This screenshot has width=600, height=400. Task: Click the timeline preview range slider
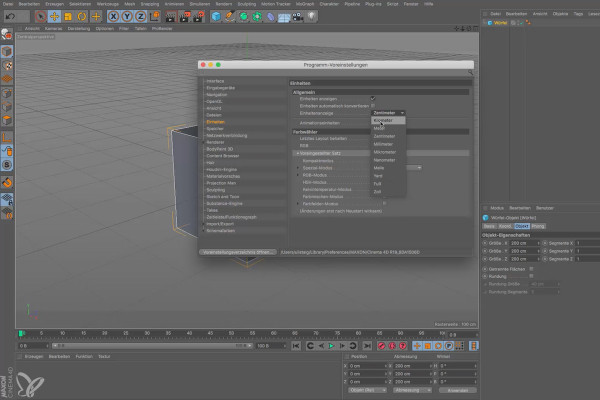click(x=152, y=346)
